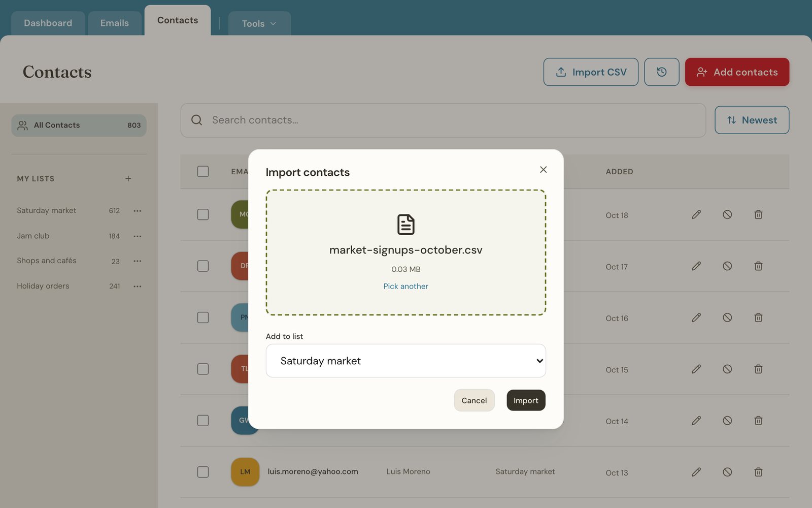Delete the Luis Moreno contact
The image size is (812, 508).
(758, 472)
